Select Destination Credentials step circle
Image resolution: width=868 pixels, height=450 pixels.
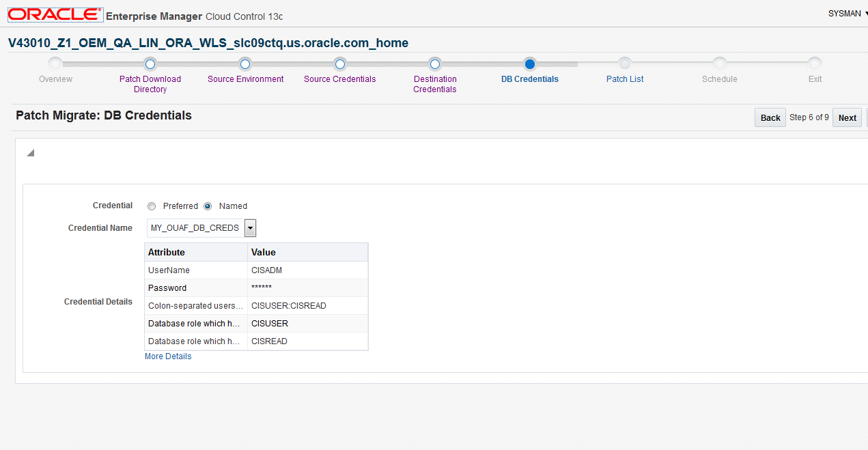(434, 64)
